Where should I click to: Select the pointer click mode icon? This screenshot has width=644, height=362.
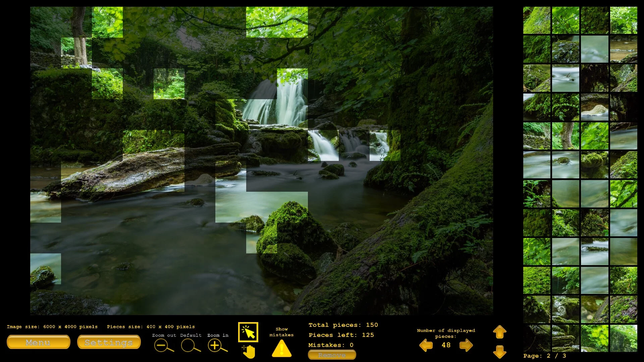(x=248, y=332)
